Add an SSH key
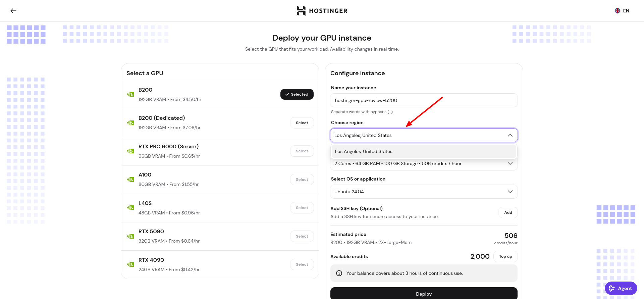644x299 pixels. click(508, 212)
